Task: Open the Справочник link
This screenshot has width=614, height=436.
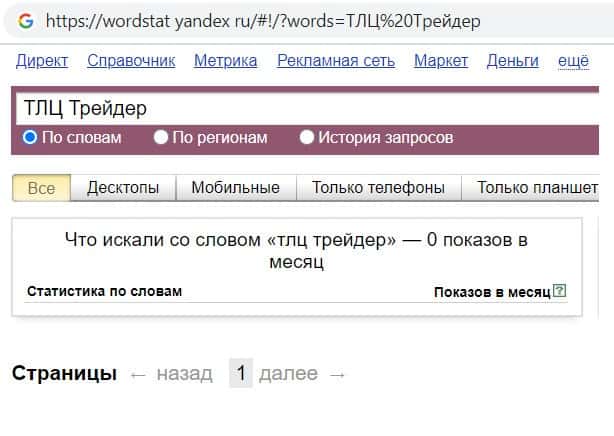Action: point(131,61)
